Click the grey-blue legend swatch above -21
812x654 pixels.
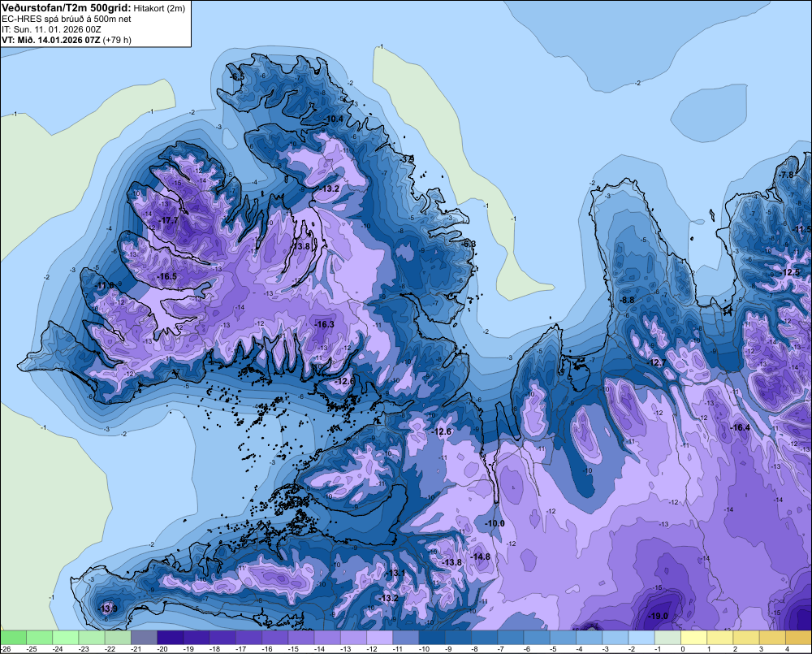click(144, 637)
